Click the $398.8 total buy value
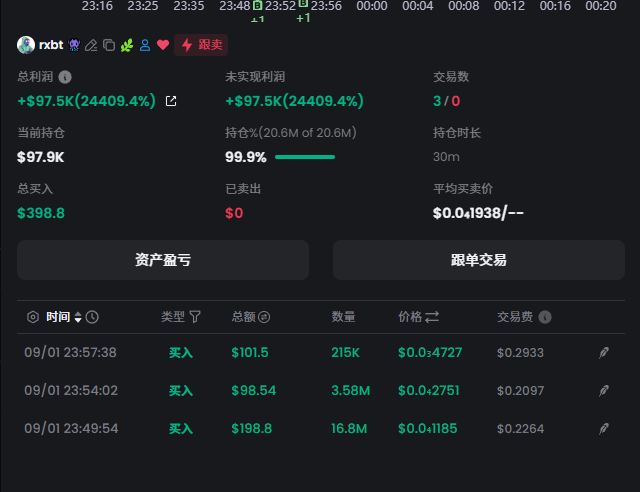 pyautogui.click(x=41, y=213)
